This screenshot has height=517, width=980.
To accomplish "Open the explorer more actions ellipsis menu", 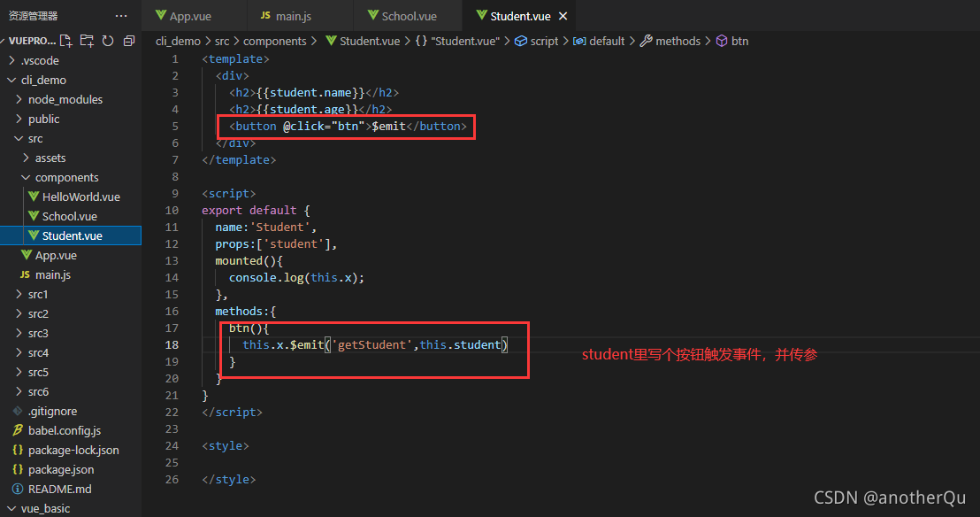I will [x=121, y=16].
